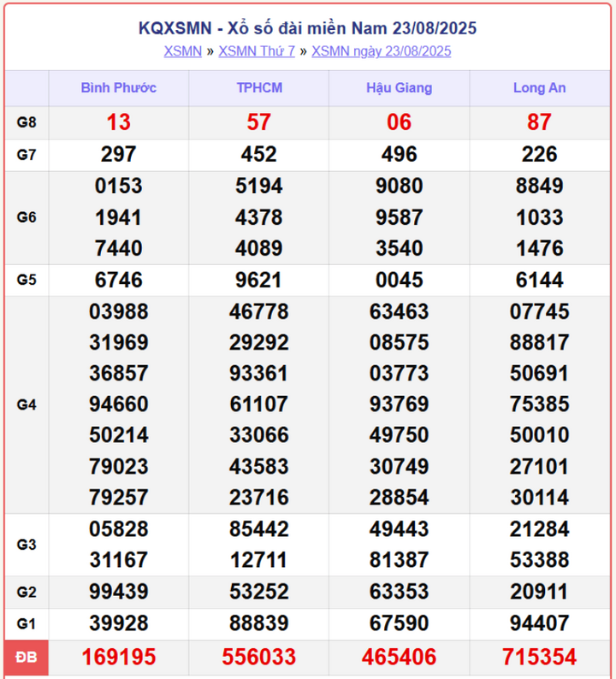Click G5 number 6144
This screenshot has height=679, width=616.
pos(539,280)
